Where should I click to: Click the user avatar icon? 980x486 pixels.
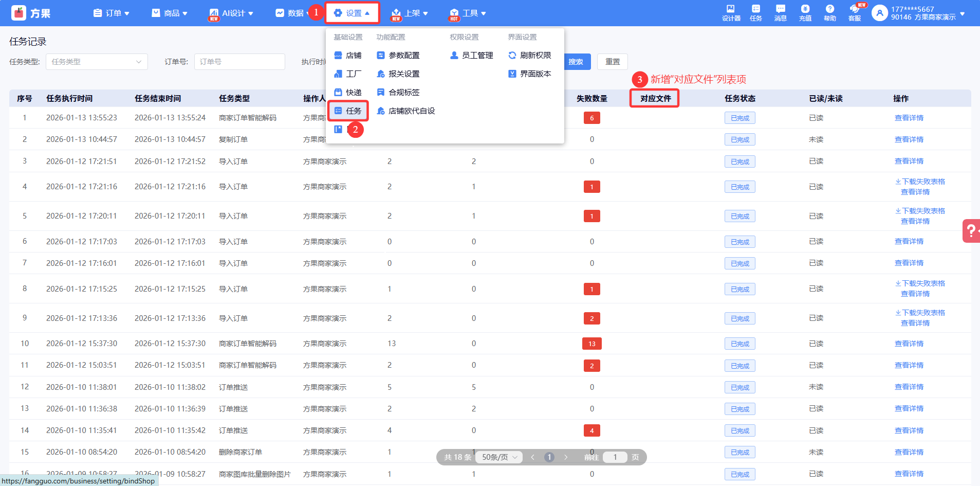[880, 13]
